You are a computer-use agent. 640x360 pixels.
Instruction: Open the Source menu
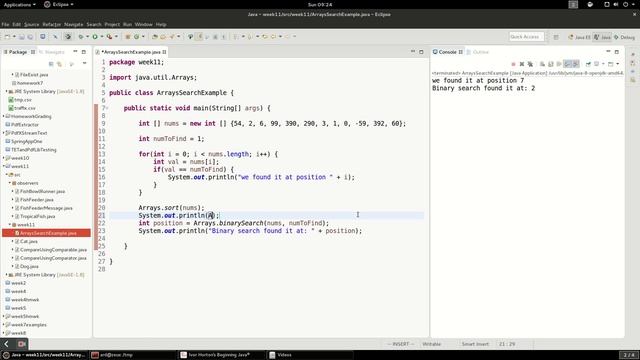[31, 24]
